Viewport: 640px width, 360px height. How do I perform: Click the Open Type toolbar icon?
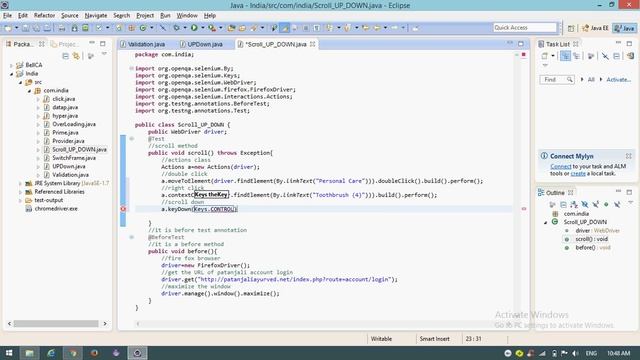click(231, 28)
